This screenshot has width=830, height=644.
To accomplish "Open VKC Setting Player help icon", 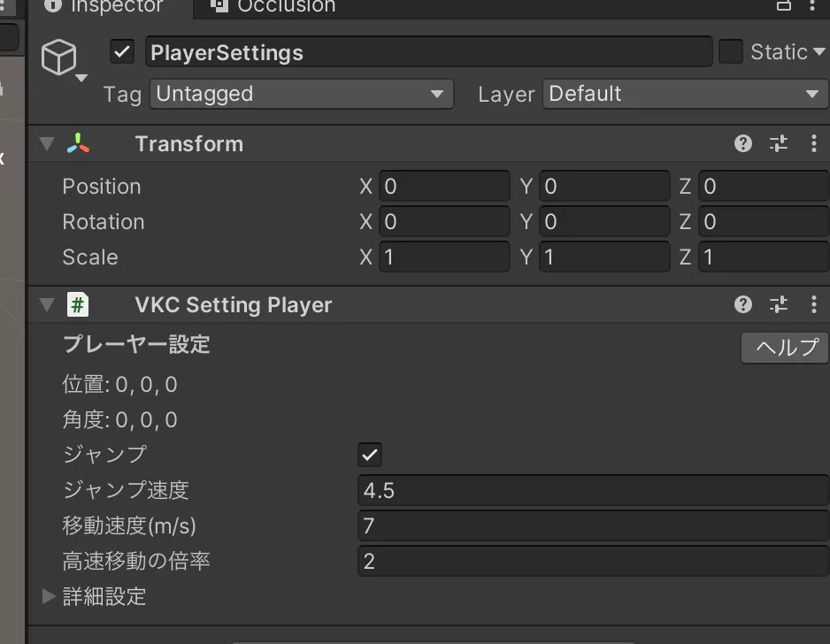I will pyautogui.click(x=743, y=305).
